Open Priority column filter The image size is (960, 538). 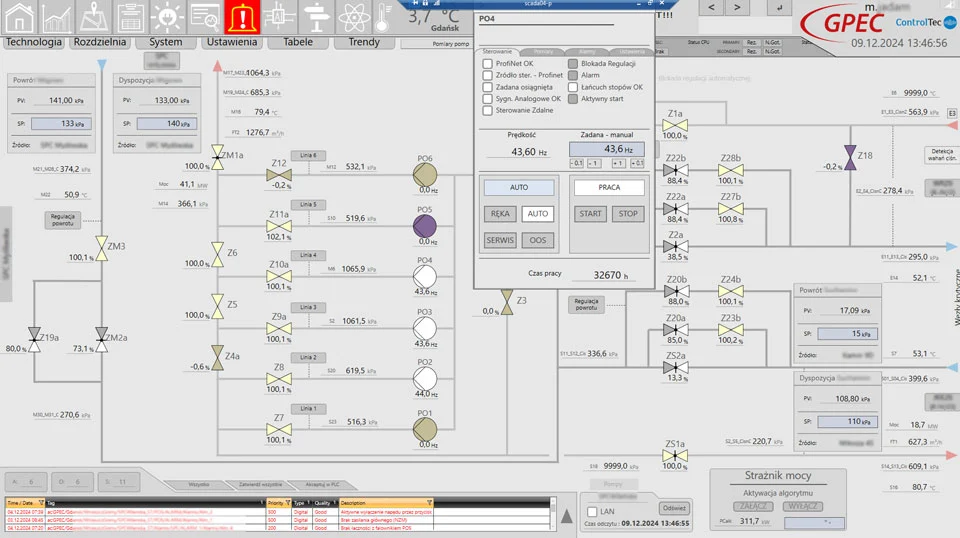(287, 503)
